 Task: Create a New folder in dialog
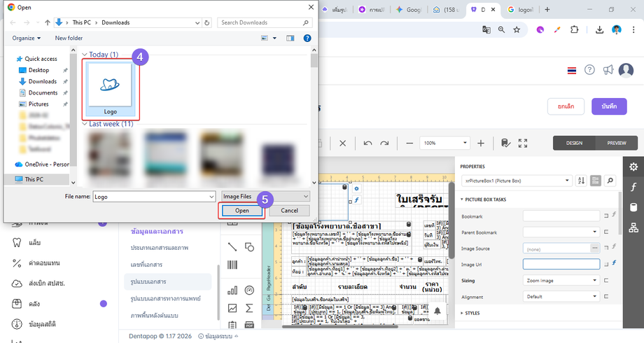[x=69, y=38]
